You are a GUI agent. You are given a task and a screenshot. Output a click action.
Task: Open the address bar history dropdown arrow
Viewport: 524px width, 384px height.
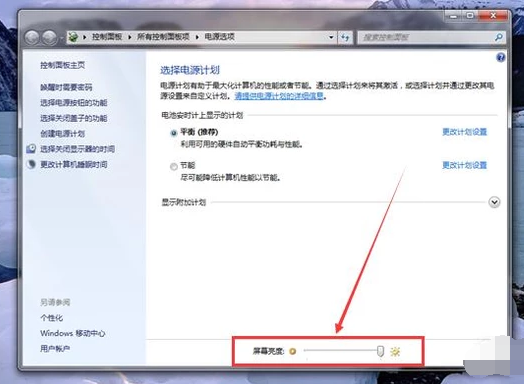pyautogui.click(x=331, y=37)
